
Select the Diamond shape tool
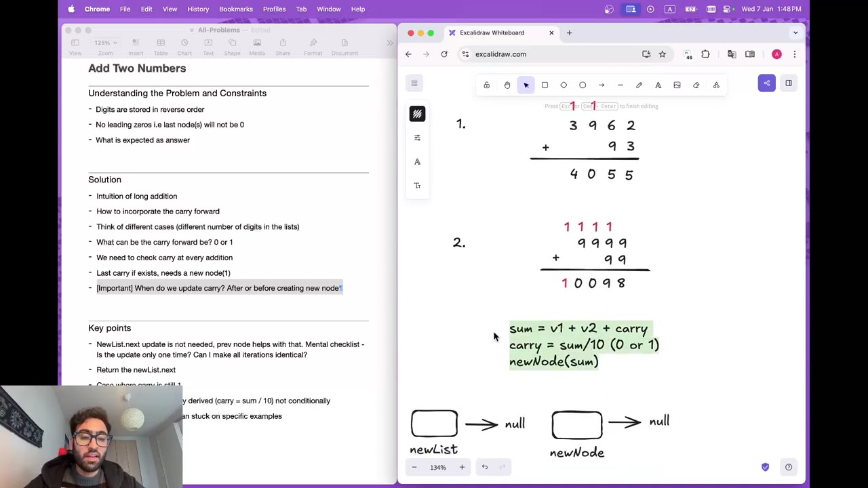pos(564,85)
